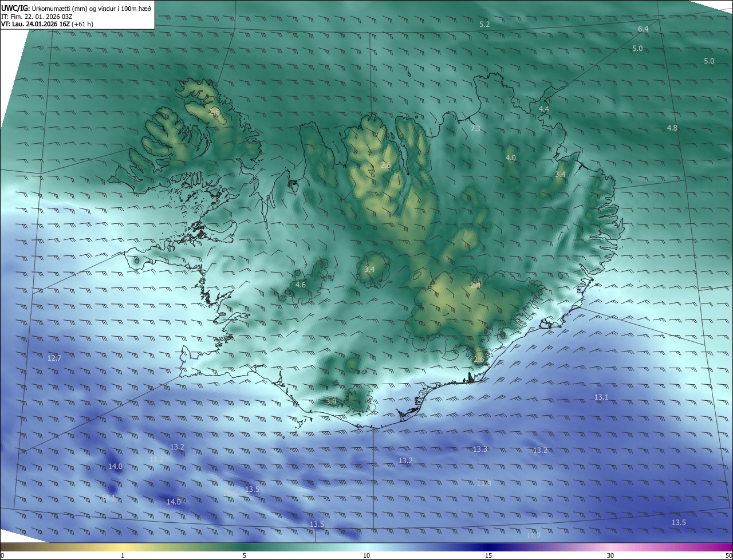
Task: Click the 50 tick on the color scale
Action: 728,555
